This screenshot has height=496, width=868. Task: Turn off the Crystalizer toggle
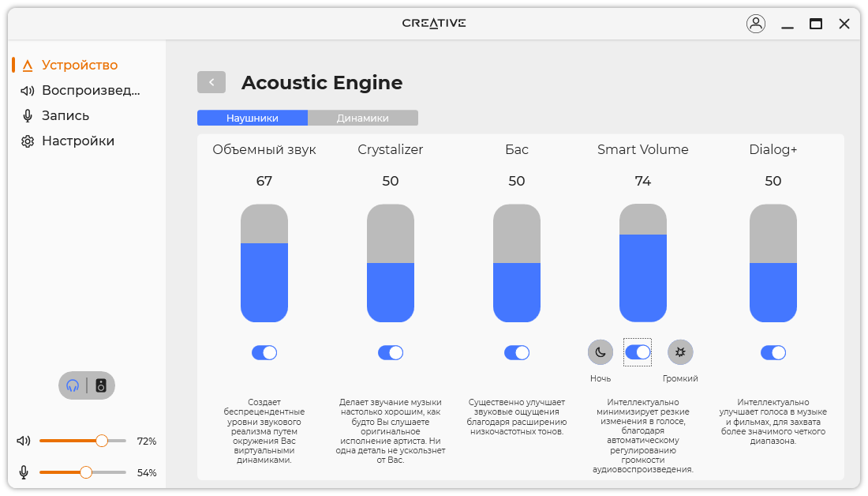pos(391,352)
